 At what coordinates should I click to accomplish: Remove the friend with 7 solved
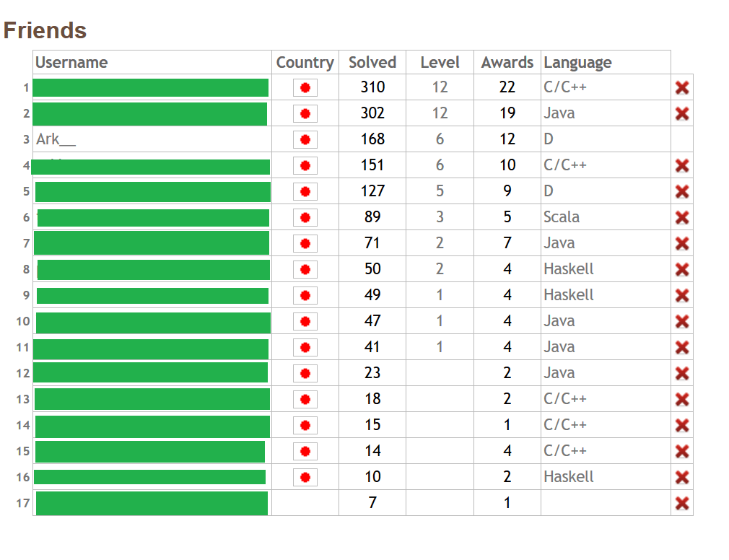tap(681, 503)
